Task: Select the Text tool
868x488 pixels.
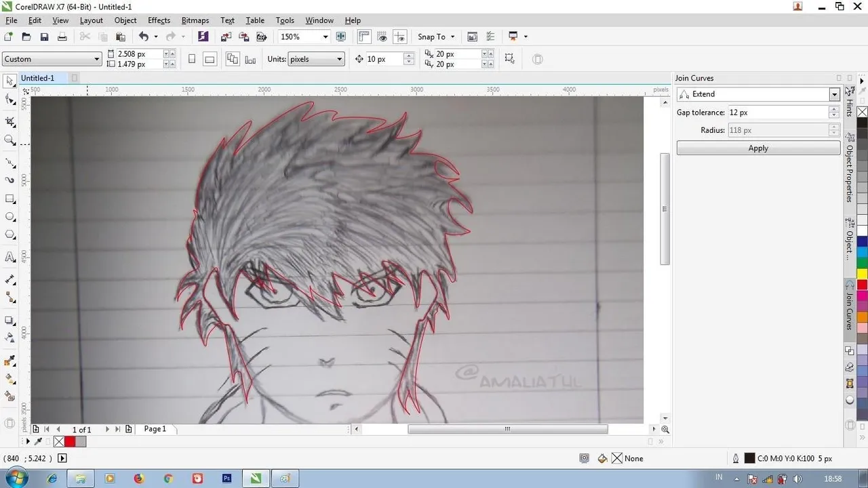Action: [9, 257]
